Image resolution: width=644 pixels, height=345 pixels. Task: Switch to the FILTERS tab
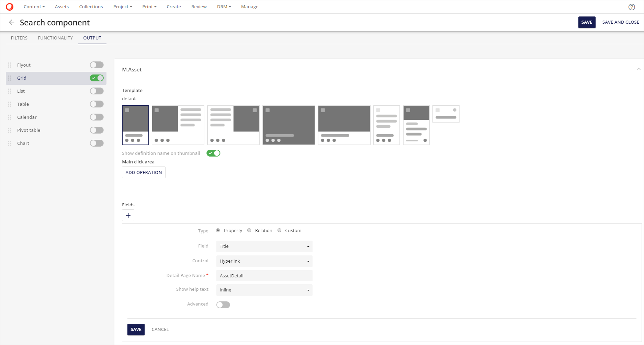pyautogui.click(x=19, y=38)
